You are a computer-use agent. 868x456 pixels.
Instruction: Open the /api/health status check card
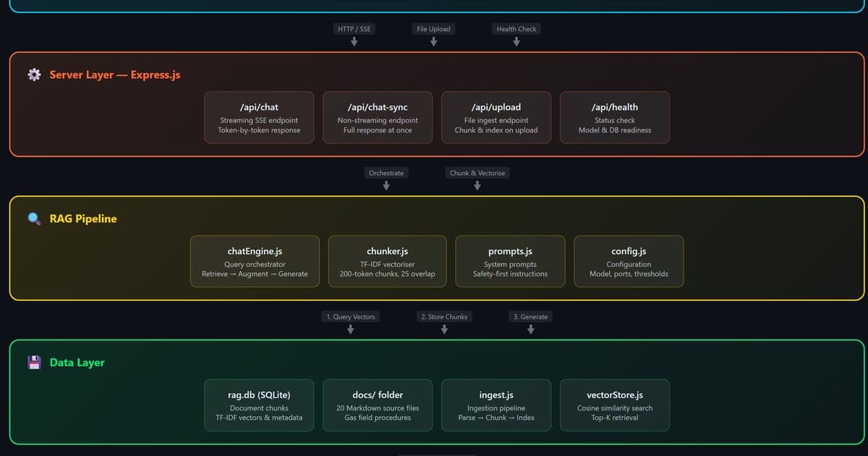click(x=614, y=117)
